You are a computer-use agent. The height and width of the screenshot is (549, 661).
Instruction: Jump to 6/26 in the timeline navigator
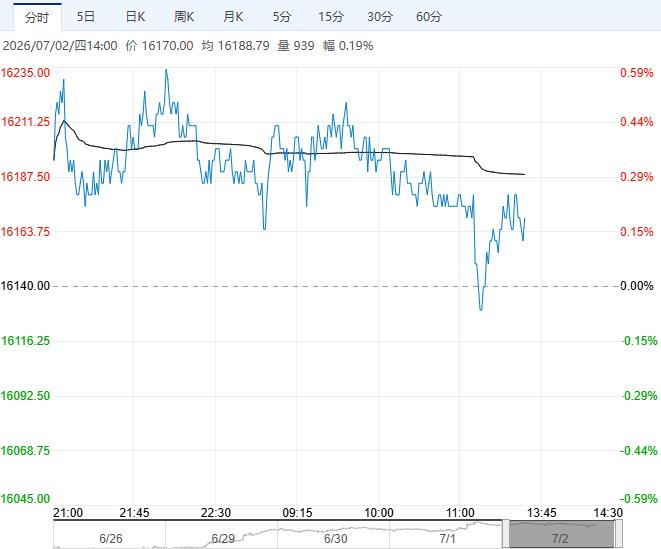(111, 538)
